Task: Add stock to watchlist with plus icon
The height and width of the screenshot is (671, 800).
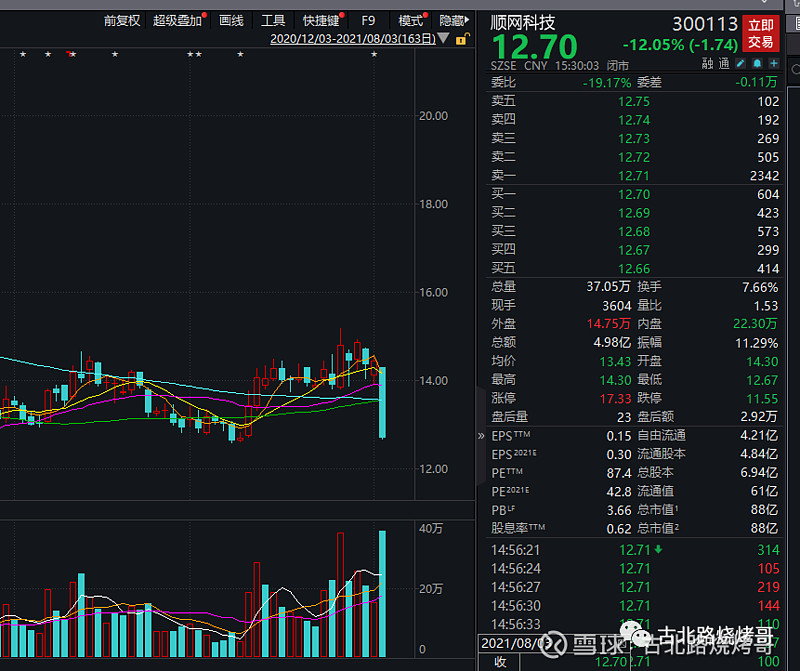Action: (x=774, y=63)
